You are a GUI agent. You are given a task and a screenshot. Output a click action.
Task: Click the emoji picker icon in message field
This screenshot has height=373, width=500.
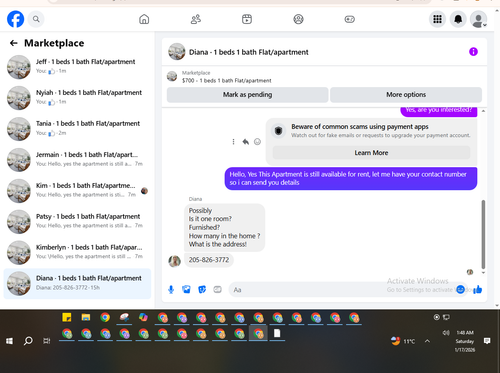point(460,289)
